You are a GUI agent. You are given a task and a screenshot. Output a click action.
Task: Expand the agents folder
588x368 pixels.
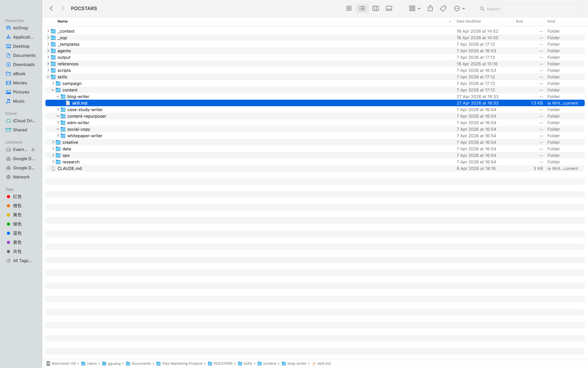click(48, 51)
